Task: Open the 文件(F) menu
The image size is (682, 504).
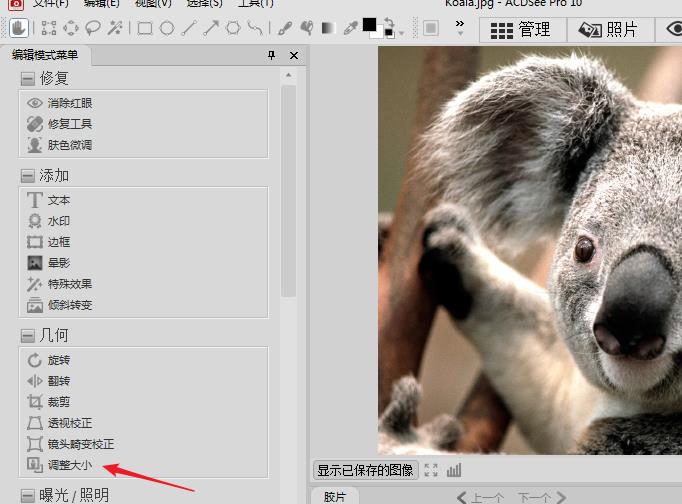Action: pos(50,3)
